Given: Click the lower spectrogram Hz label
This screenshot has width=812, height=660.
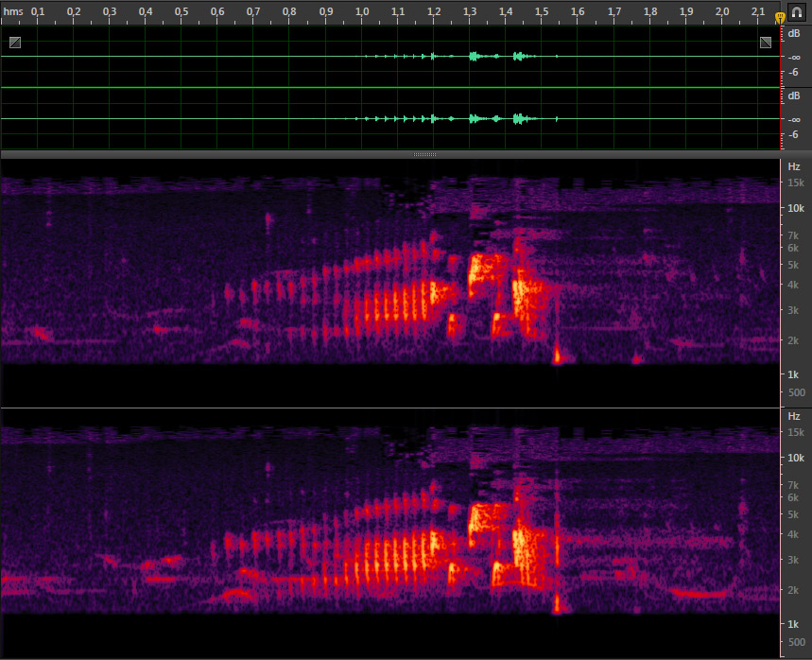Looking at the screenshot, I should [x=794, y=416].
